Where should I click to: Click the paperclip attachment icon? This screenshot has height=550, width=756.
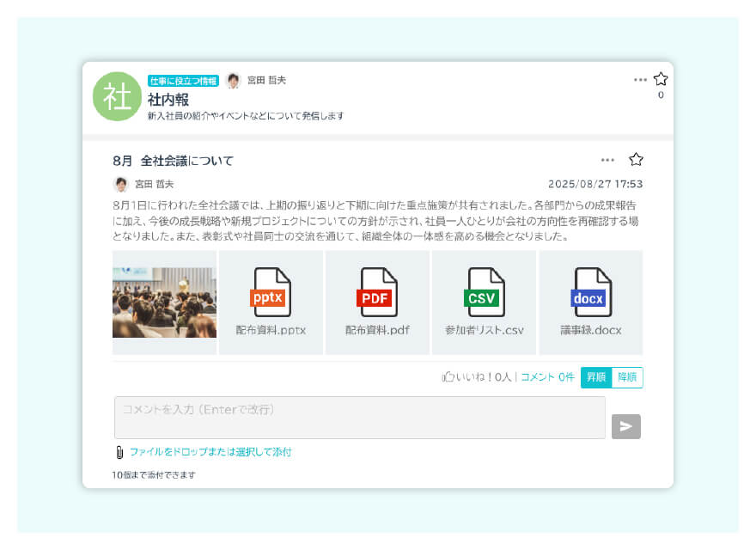coord(119,452)
